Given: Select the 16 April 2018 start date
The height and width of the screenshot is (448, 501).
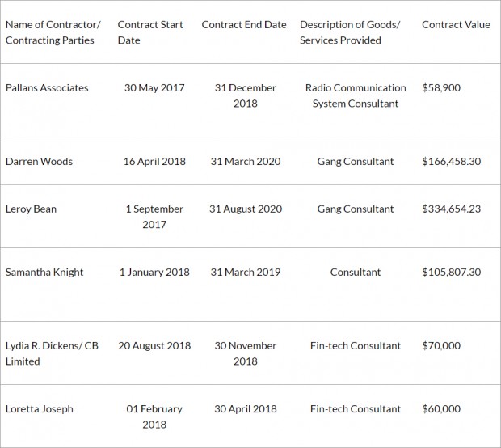Looking at the screenshot, I should [154, 161].
